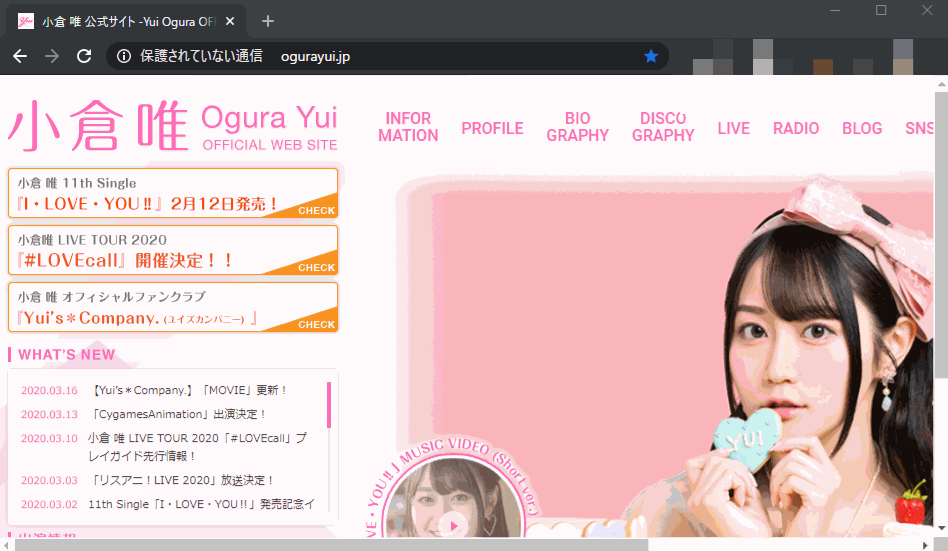Open the INFORMATION menu item
This screenshot has height=551, width=948.
coord(408,127)
